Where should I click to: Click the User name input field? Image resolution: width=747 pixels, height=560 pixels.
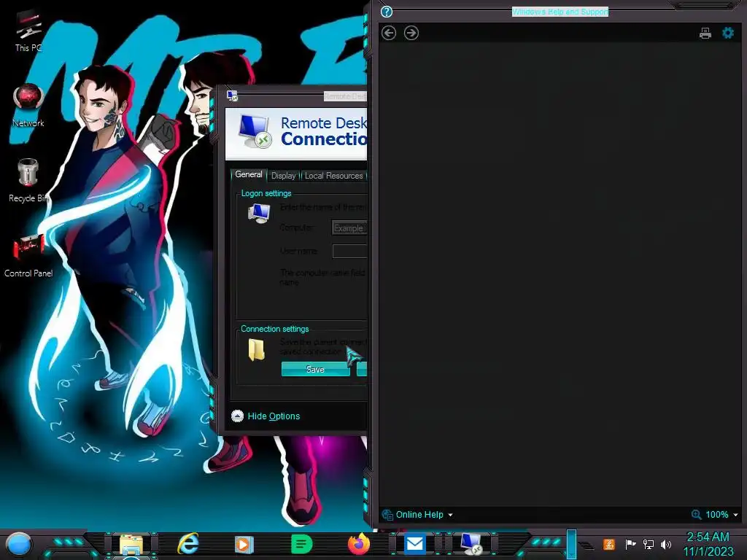pyautogui.click(x=349, y=251)
